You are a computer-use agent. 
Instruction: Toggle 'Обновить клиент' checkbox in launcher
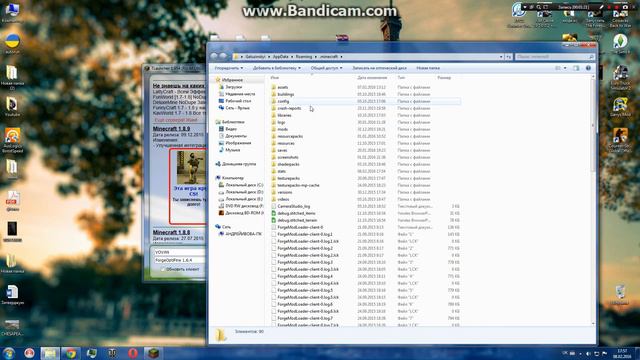pyautogui.click(x=162, y=269)
